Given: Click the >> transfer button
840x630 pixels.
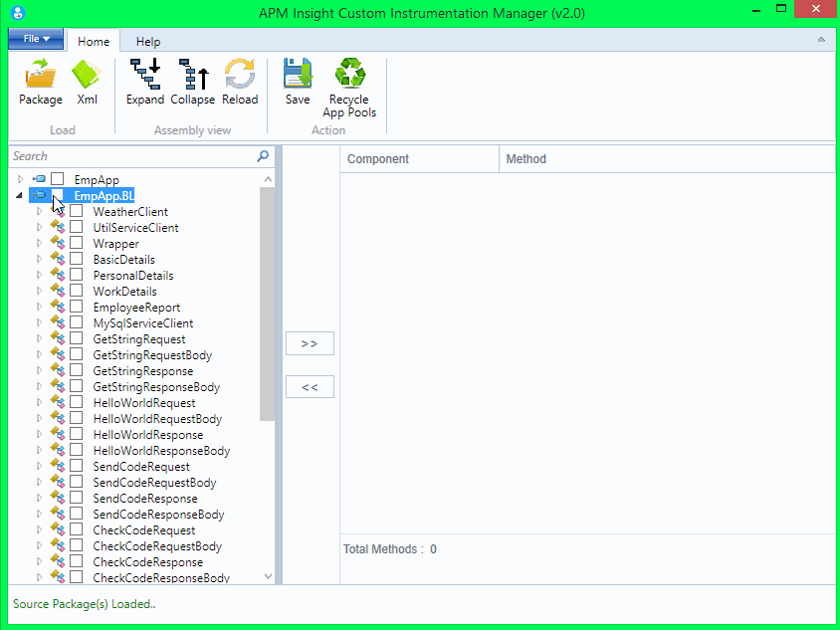Looking at the screenshot, I should 310,342.
